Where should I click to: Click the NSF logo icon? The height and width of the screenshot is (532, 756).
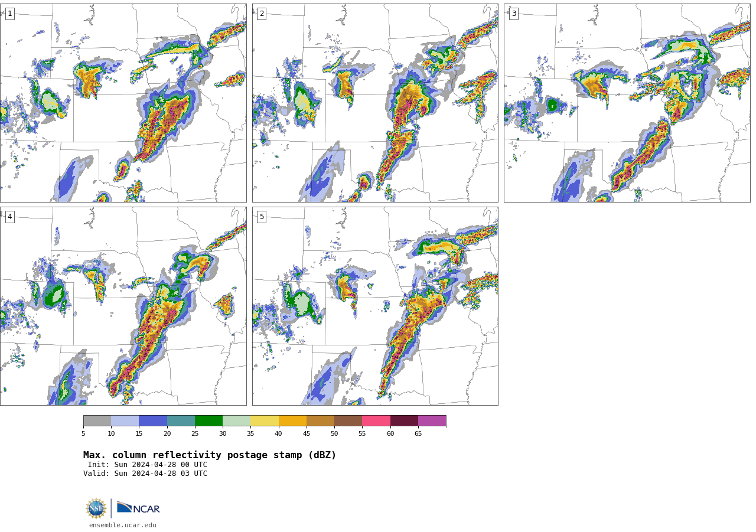tap(96, 508)
